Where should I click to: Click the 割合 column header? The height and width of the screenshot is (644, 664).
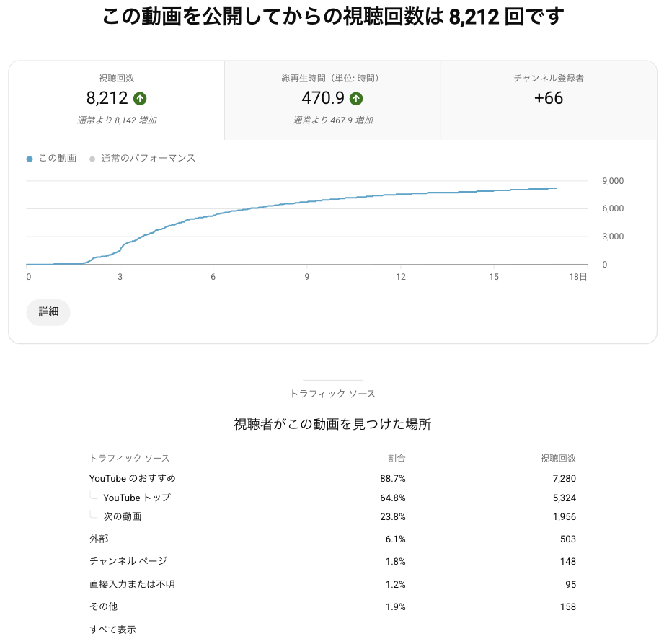pos(397,458)
